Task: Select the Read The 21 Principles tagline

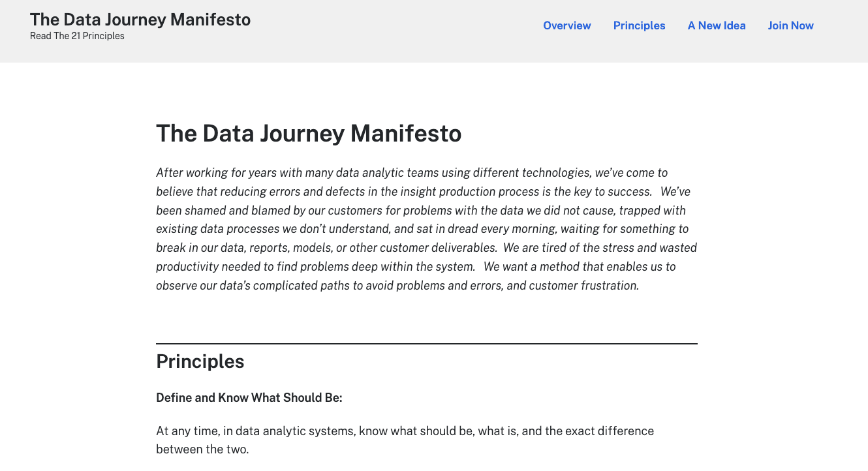Action: pyautogui.click(x=77, y=36)
